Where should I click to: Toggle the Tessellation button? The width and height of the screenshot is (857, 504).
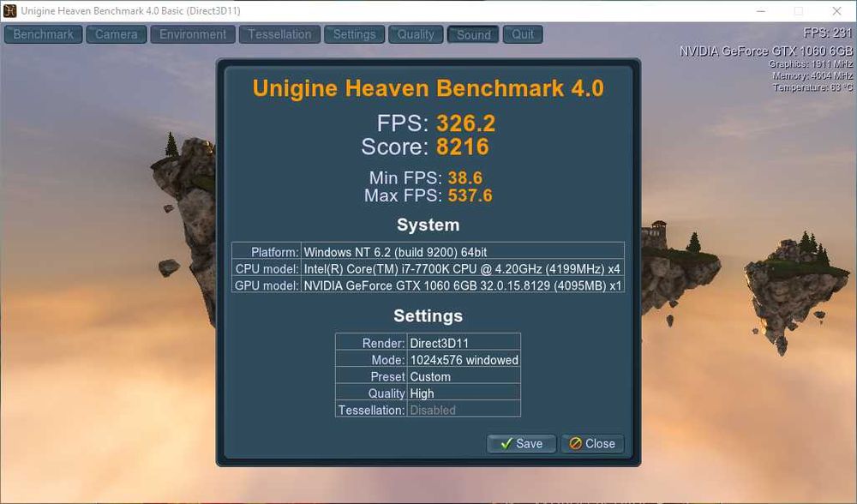click(x=279, y=34)
